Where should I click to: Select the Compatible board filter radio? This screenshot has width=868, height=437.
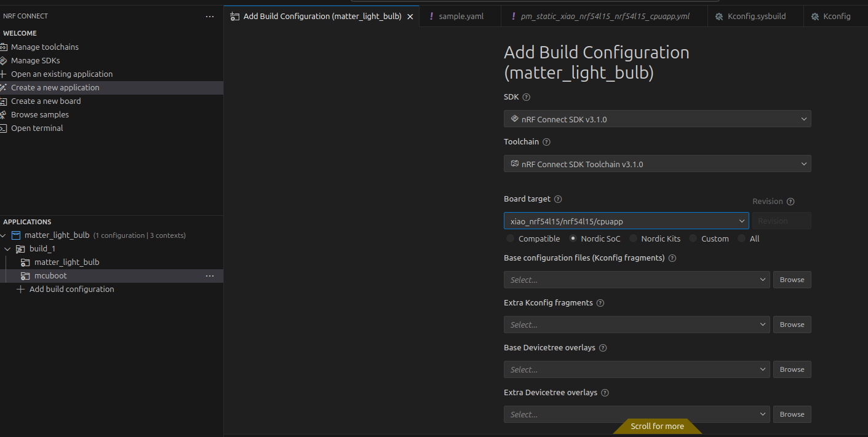510,238
